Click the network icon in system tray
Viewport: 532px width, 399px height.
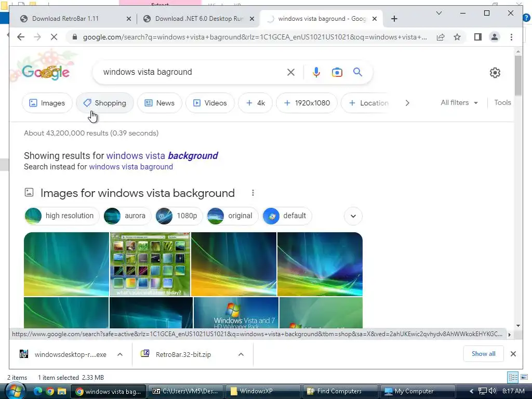point(483,391)
